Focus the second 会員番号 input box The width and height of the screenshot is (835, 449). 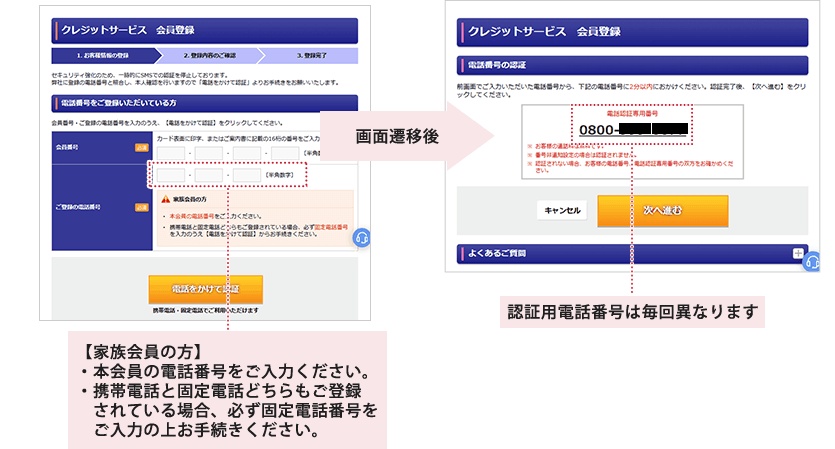[x=209, y=153]
